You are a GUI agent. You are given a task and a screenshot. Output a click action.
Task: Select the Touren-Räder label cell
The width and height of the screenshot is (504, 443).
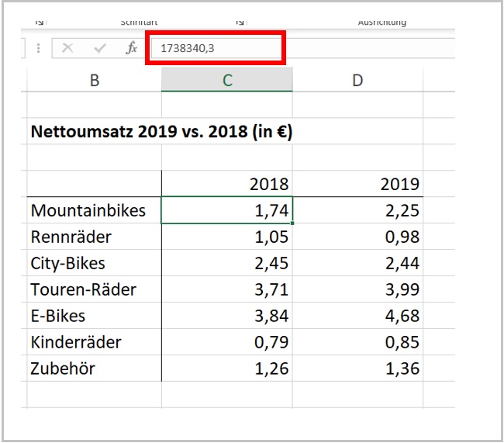[x=94, y=289]
